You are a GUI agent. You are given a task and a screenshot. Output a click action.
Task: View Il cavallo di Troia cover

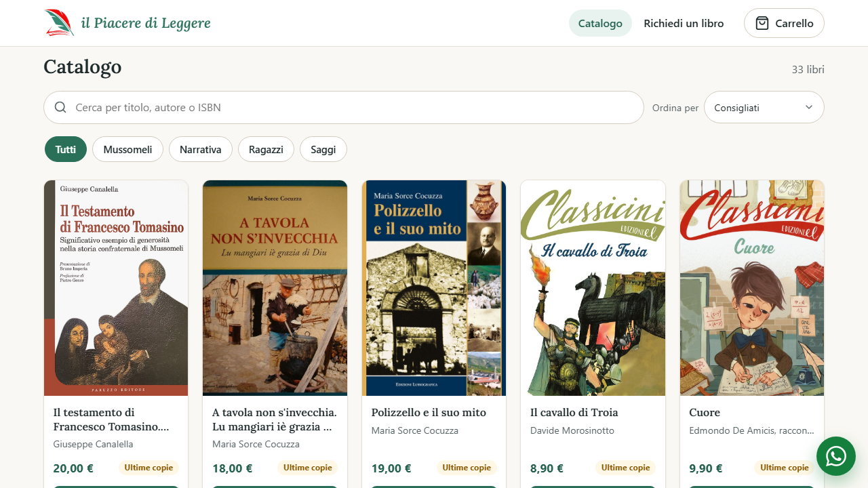point(593,288)
